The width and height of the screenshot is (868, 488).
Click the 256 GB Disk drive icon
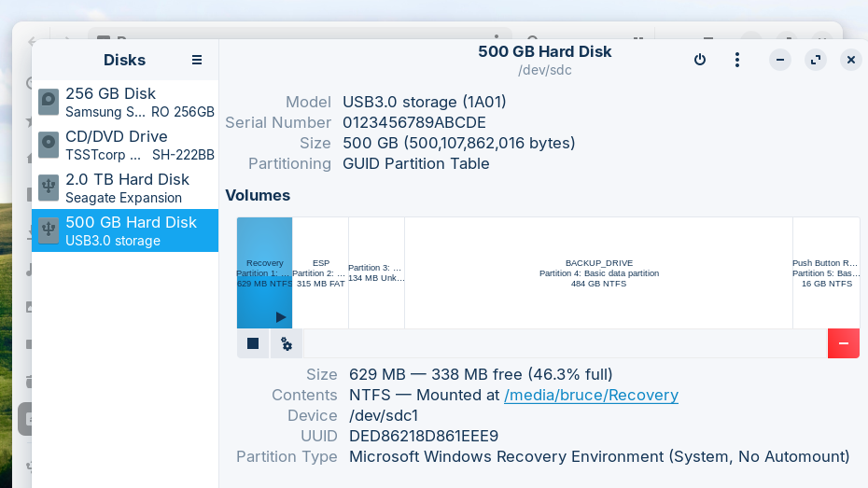click(49, 102)
